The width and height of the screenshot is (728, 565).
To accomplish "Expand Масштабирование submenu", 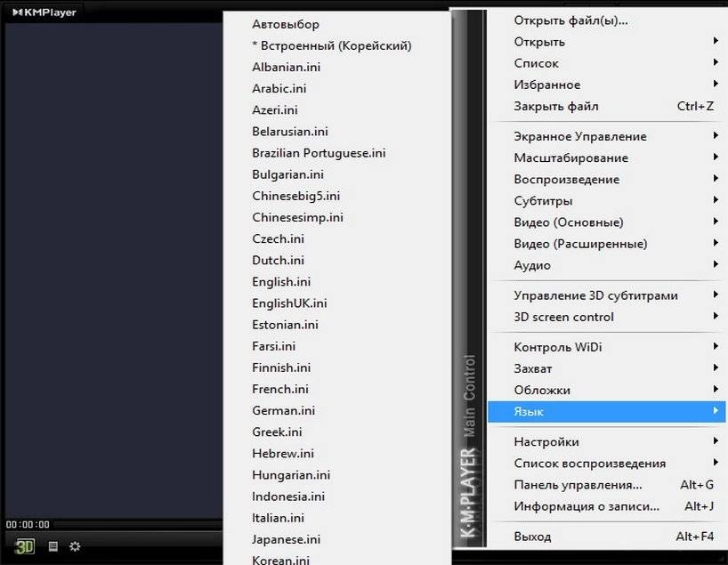I will (606, 157).
